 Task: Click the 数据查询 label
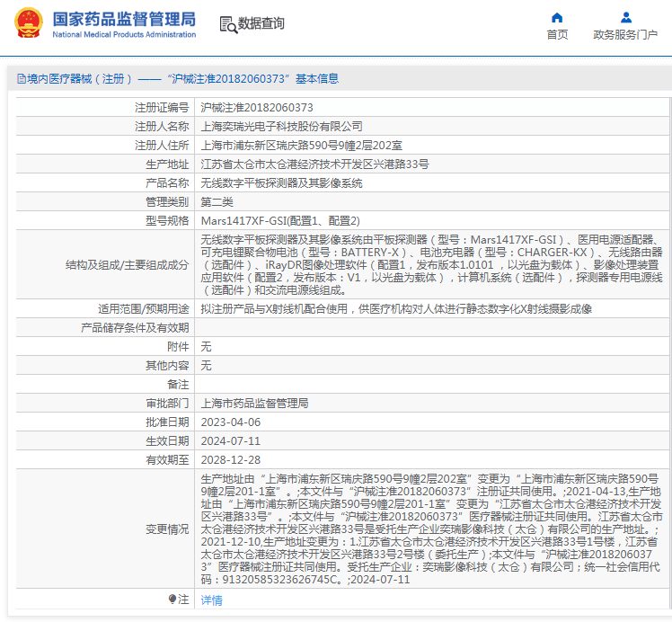(x=261, y=23)
